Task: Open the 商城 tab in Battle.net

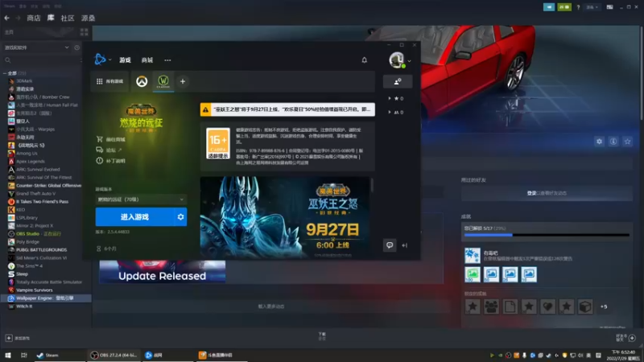Action: click(x=147, y=60)
